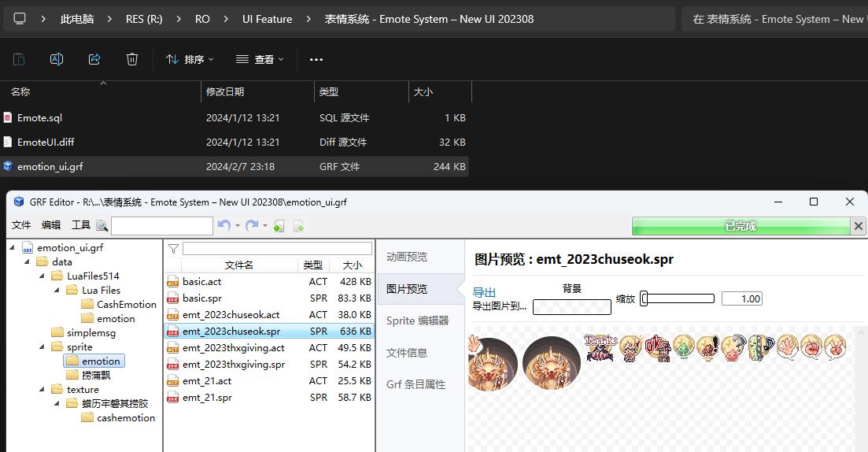Image resolution: width=868 pixels, height=452 pixels.
Task: Click the redo arrow in GRF Editor
Action: [251, 226]
